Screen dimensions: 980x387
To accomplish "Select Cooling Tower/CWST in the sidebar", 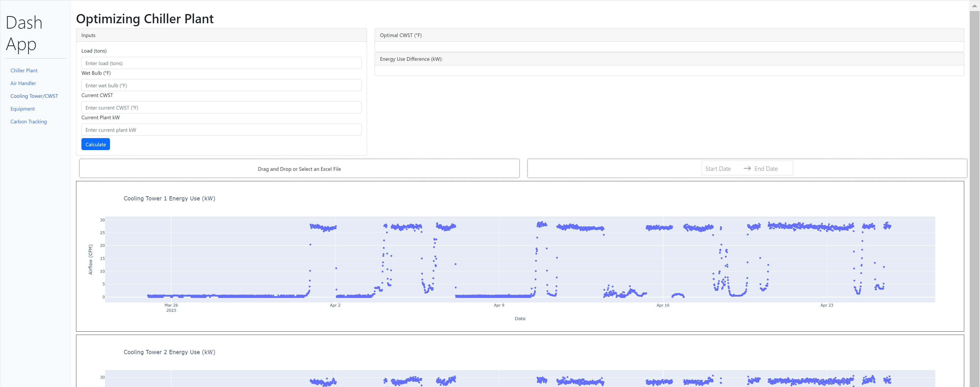I will [x=34, y=96].
